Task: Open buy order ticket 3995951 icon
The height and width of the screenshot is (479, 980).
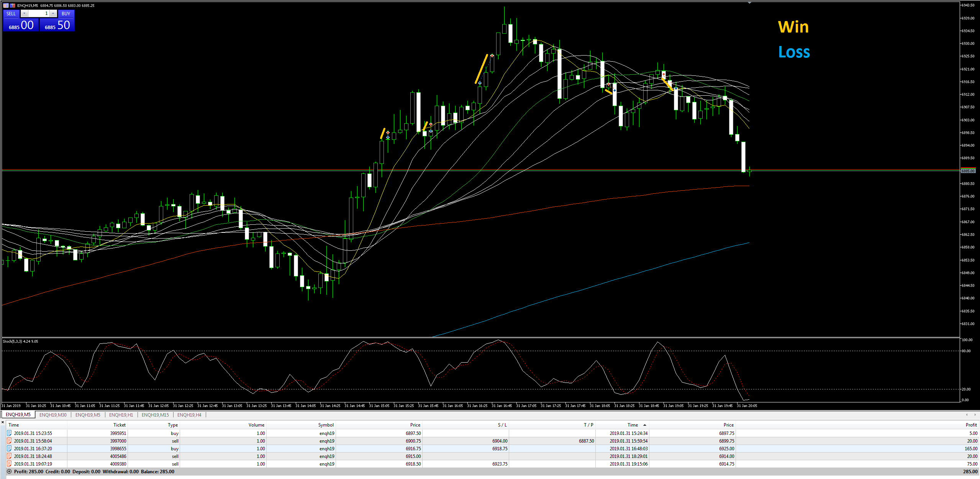Action: coord(9,433)
